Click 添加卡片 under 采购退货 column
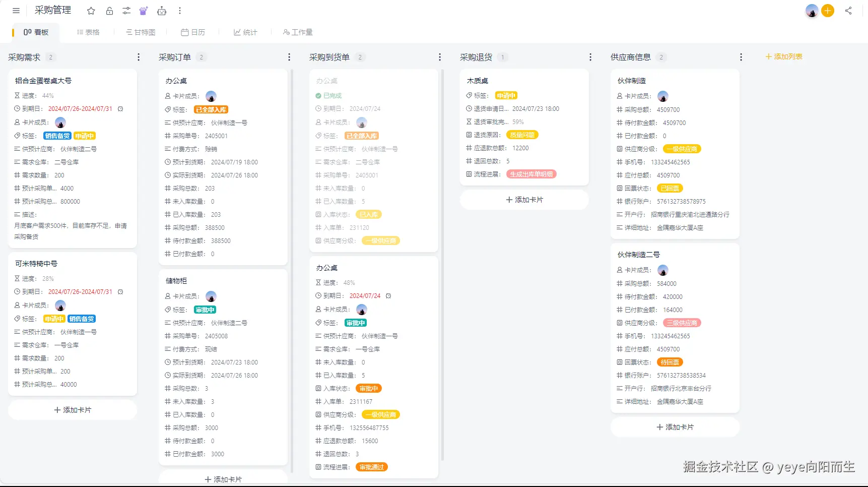This screenshot has width=868, height=487. click(x=524, y=200)
